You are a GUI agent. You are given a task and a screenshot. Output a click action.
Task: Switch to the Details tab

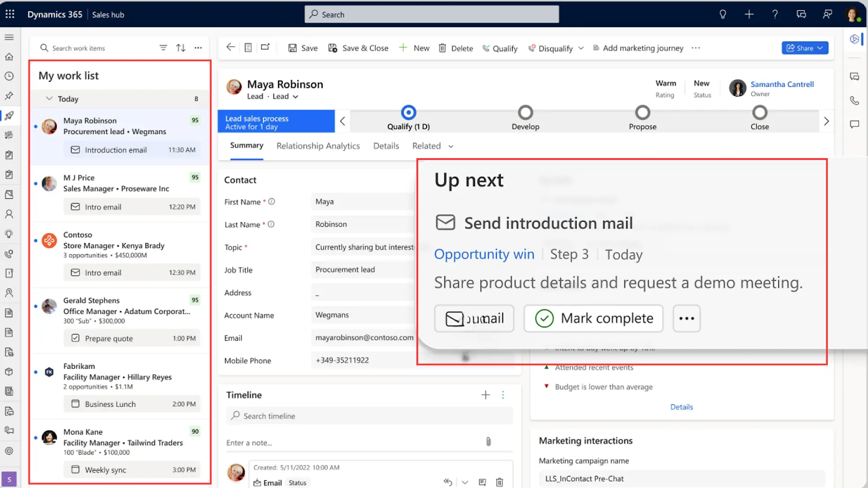point(386,146)
